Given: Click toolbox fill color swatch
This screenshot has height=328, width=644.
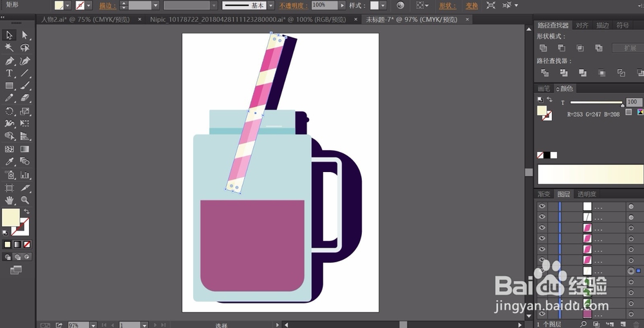Looking at the screenshot, I should click(x=11, y=217).
